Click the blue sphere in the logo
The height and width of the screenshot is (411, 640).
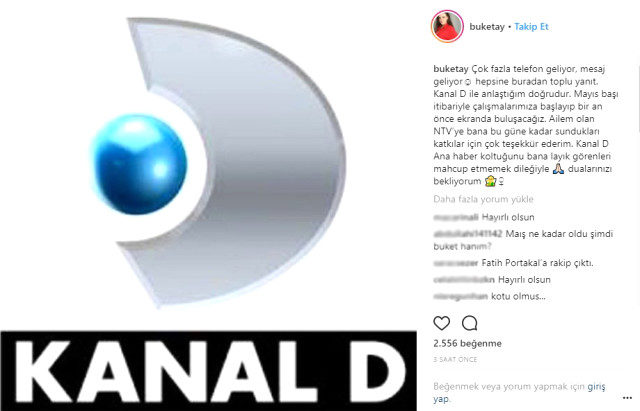click(139, 164)
